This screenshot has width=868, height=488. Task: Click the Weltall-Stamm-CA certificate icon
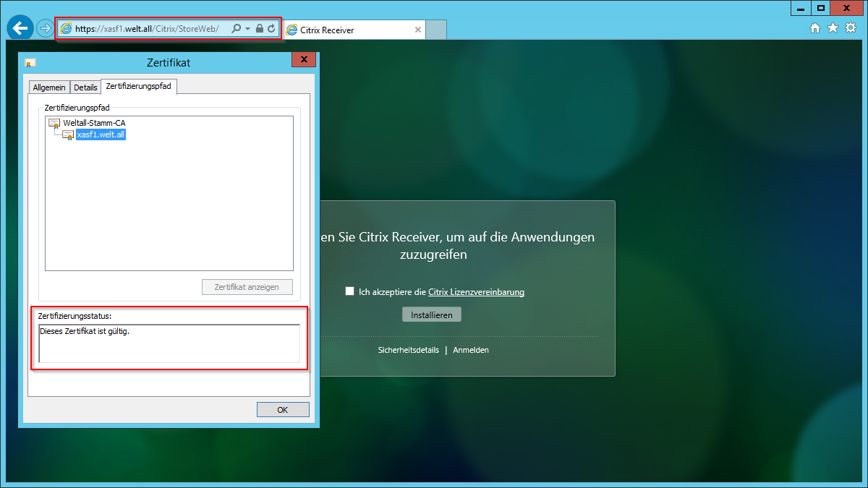point(54,123)
